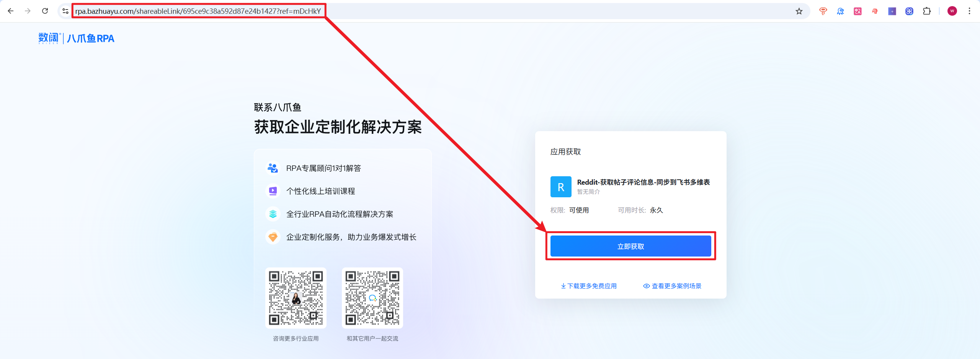Click the 咨询更多行业应用 caption
The image size is (980, 359).
296,338
